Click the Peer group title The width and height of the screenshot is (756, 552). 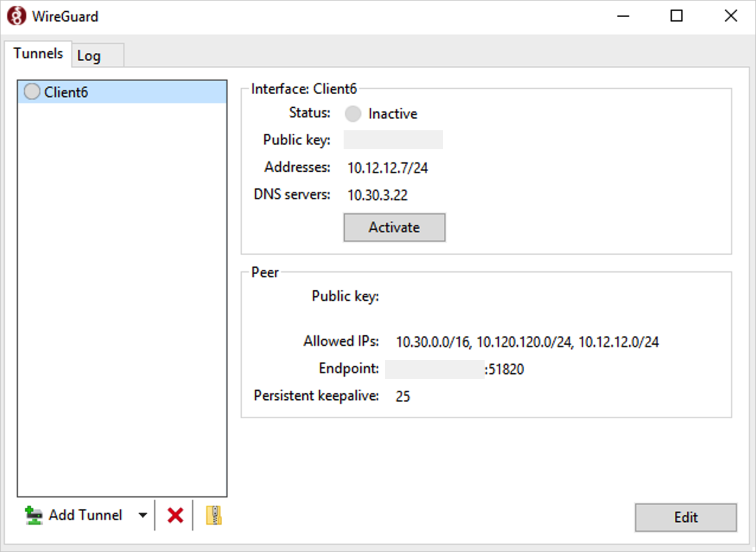[265, 272]
